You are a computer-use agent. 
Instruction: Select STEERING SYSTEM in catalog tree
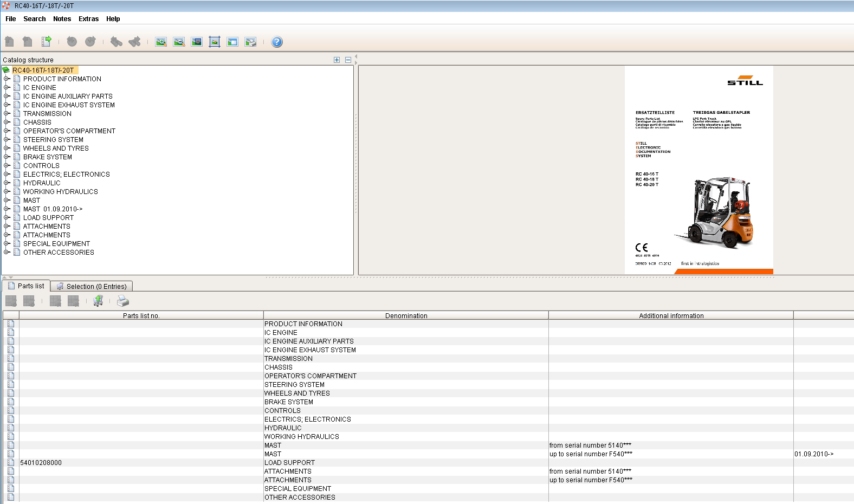[53, 139]
